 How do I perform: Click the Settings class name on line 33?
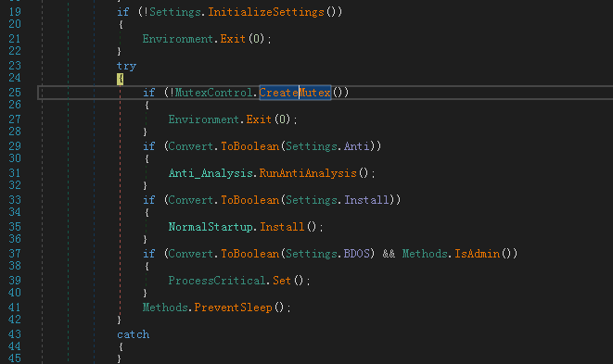[x=312, y=200]
